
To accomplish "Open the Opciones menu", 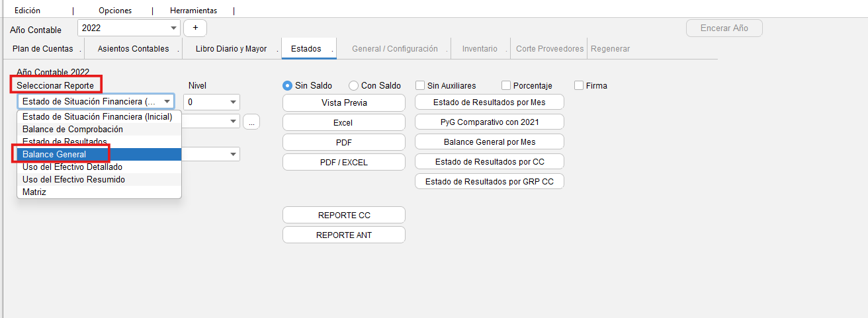I will (115, 11).
